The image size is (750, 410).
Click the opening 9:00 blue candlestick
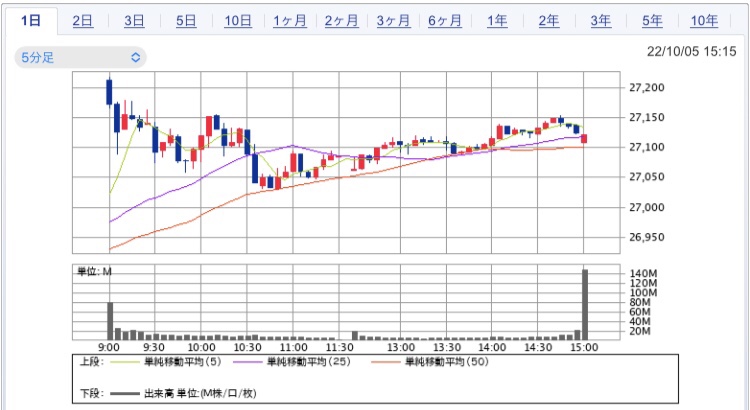click(x=109, y=92)
